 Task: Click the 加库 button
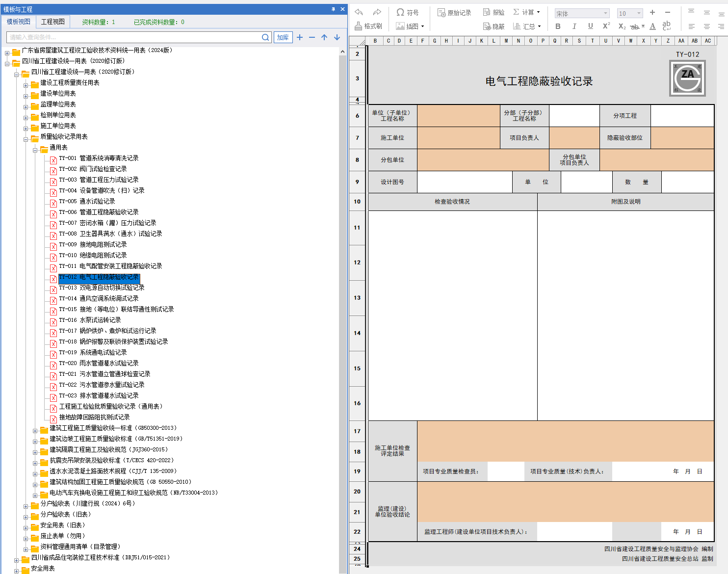[x=283, y=37]
